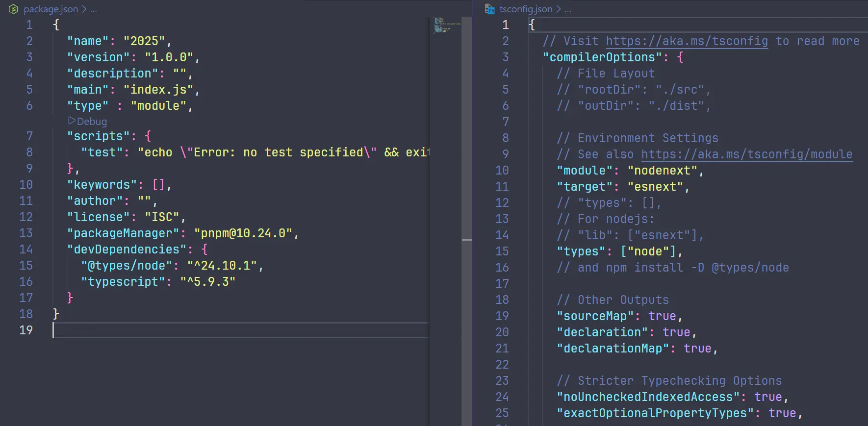
Task: Click the "1.0.0" version value
Action: pyautogui.click(x=169, y=57)
